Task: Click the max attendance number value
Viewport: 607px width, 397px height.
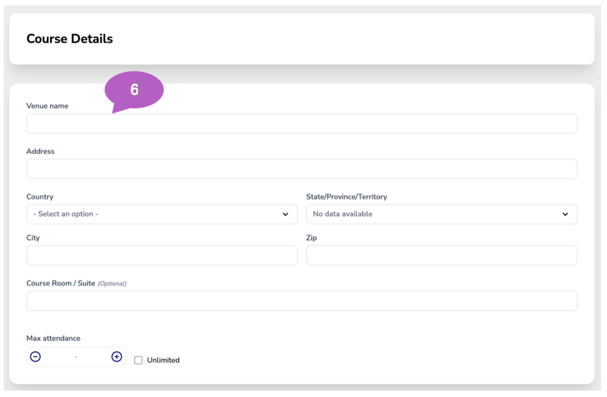Action: 76,356
